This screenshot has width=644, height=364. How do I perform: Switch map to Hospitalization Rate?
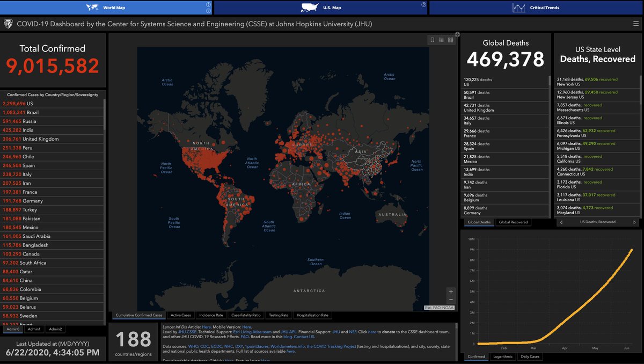(x=312, y=315)
